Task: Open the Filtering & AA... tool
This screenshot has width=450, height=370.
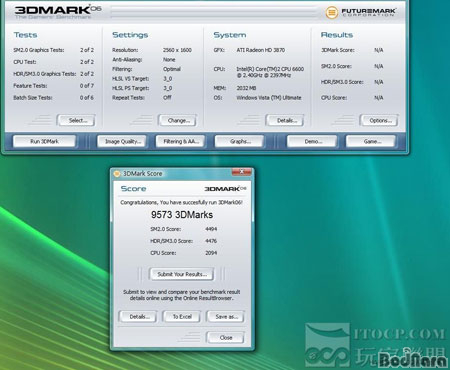Action: (x=180, y=141)
